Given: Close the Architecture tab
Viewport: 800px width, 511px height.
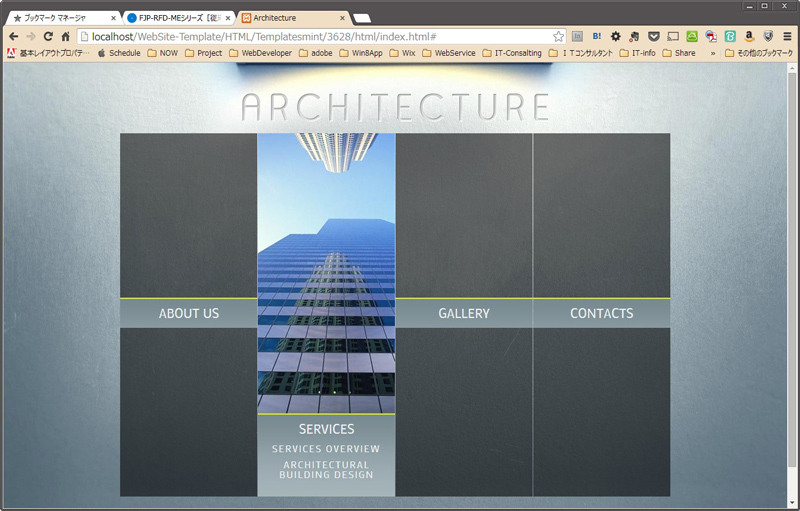Looking at the screenshot, I should (x=342, y=18).
